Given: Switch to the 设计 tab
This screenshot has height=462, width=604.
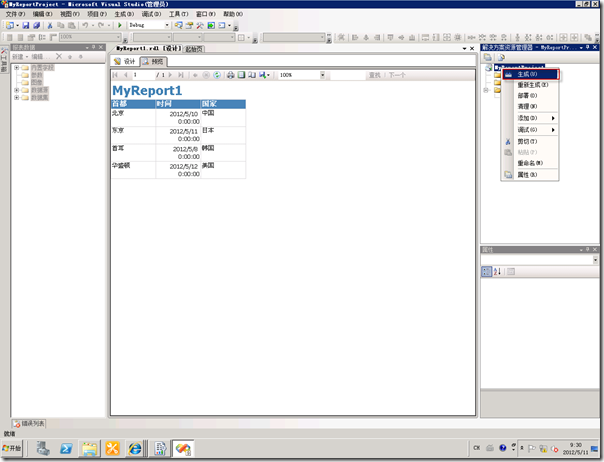Looking at the screenshot, I should pyautogui.click(x=125, y=61).
